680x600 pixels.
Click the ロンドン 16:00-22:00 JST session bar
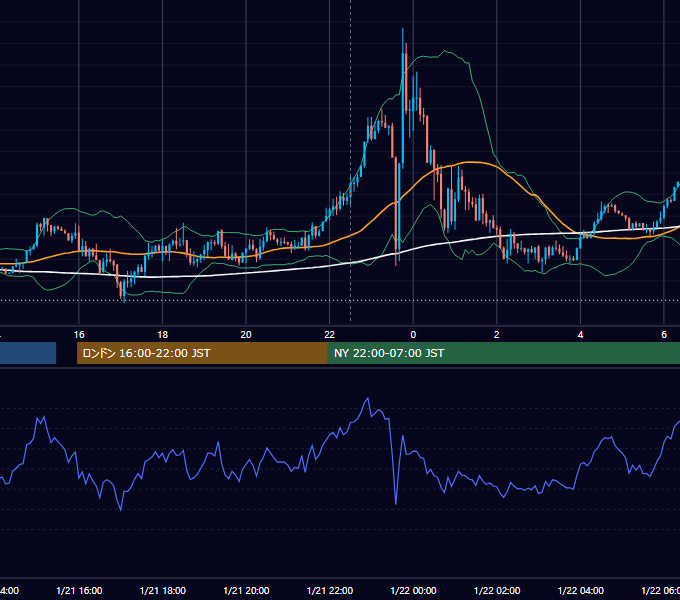click(x=202, y=353)
